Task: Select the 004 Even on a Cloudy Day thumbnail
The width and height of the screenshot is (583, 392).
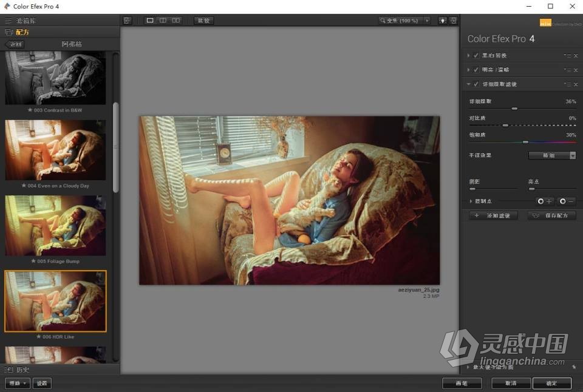Action: point(55,150)
